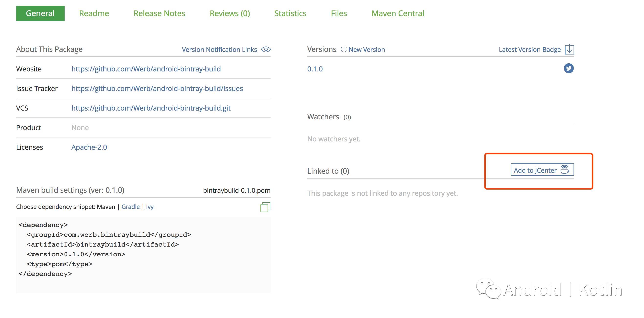
Task: Choose the Gradle dependency snippet
Action: click(130, 207)
